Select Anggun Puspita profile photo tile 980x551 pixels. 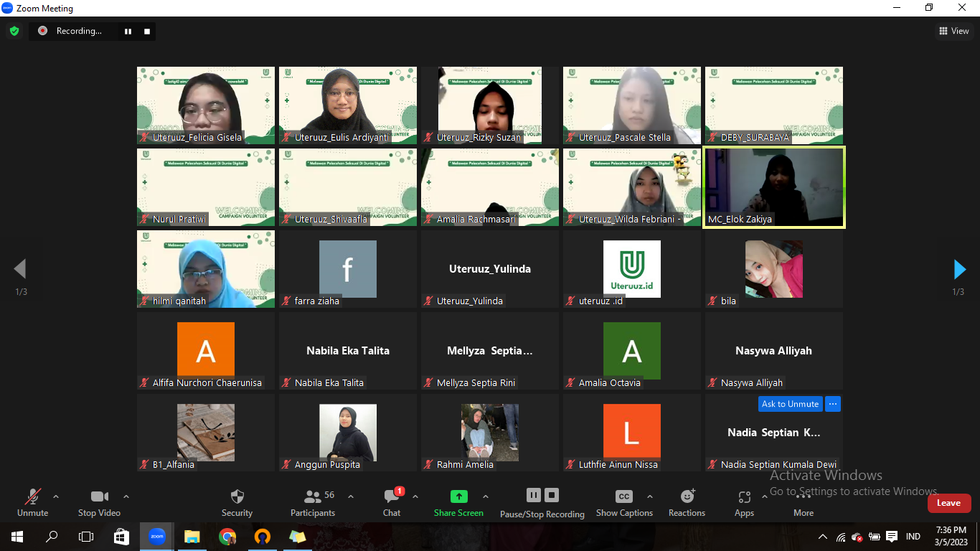pyautogui.click(x=348, y=433)
